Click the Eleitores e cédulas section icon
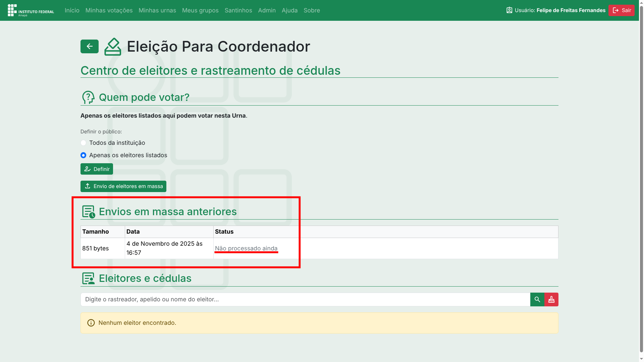The image size is (644, 362). tap(89, 279)
